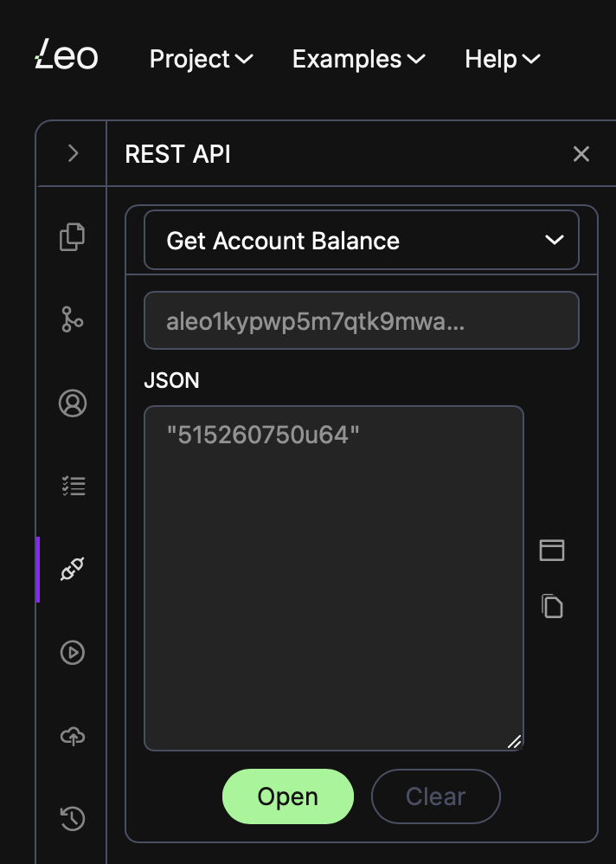Screen dimensions: 616x864
Task: Open the Help menu
Action: (x=502, y=59)
